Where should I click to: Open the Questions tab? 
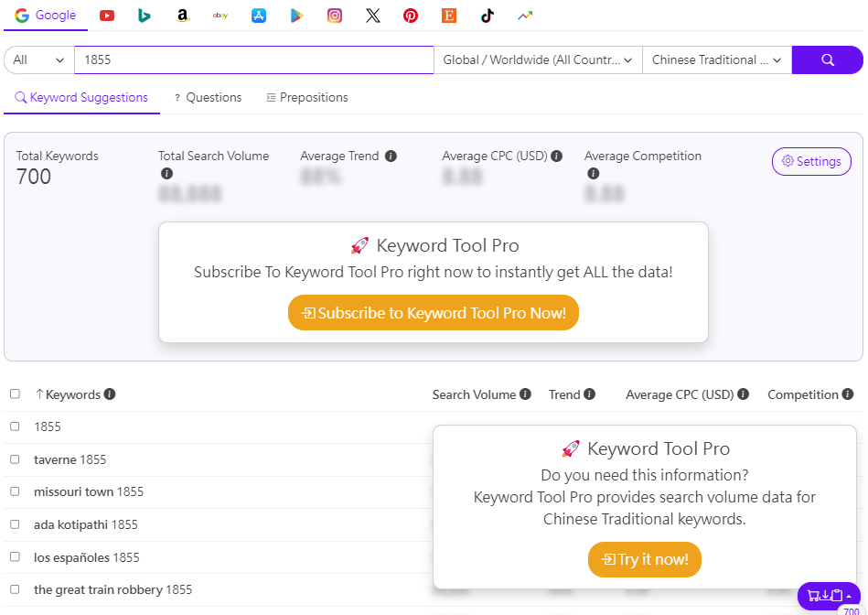[x=209, y=98]
